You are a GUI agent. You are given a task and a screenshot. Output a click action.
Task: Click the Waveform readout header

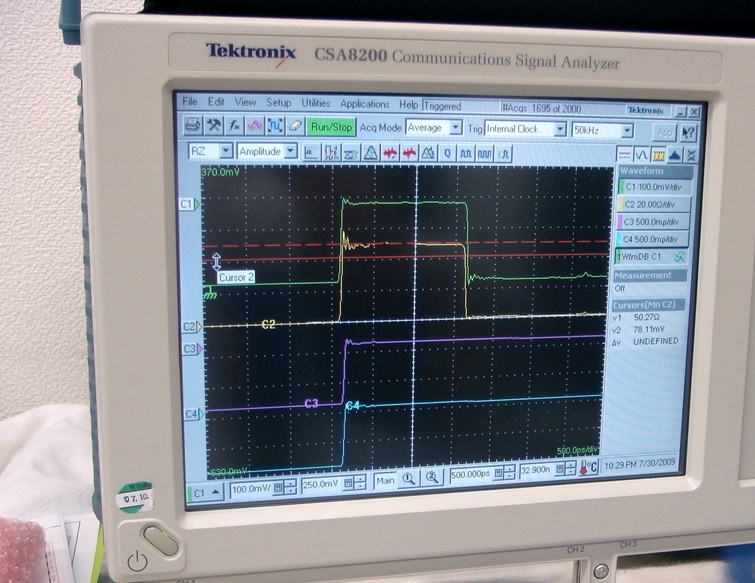click(x=655, y=171)
